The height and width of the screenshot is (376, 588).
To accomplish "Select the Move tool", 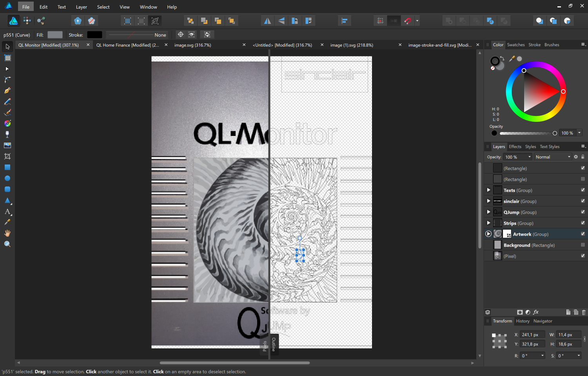I will click(x=7, y=47).
